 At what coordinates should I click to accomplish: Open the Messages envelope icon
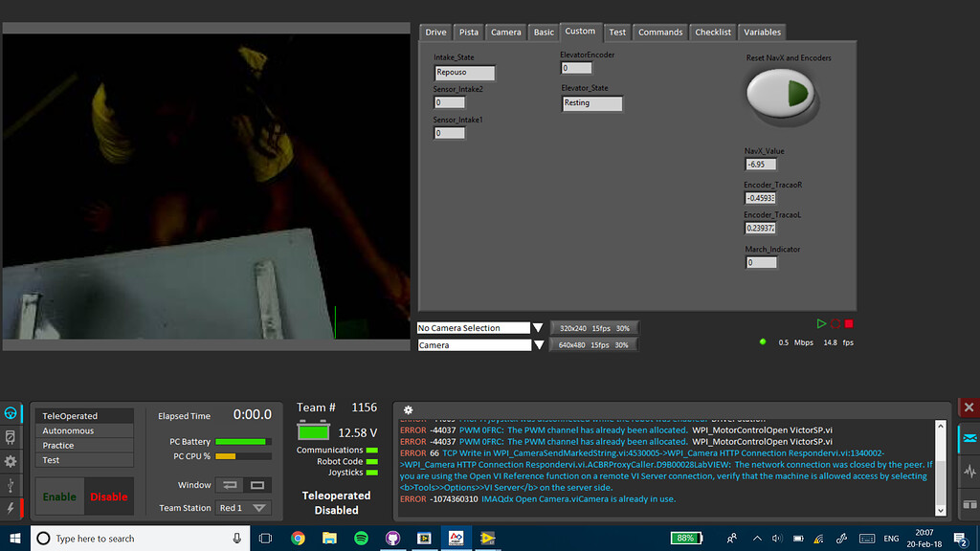(x=969, y=438)
